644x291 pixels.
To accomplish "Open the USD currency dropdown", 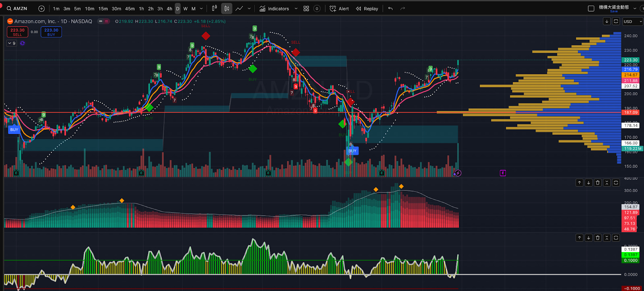I will 632,22.
